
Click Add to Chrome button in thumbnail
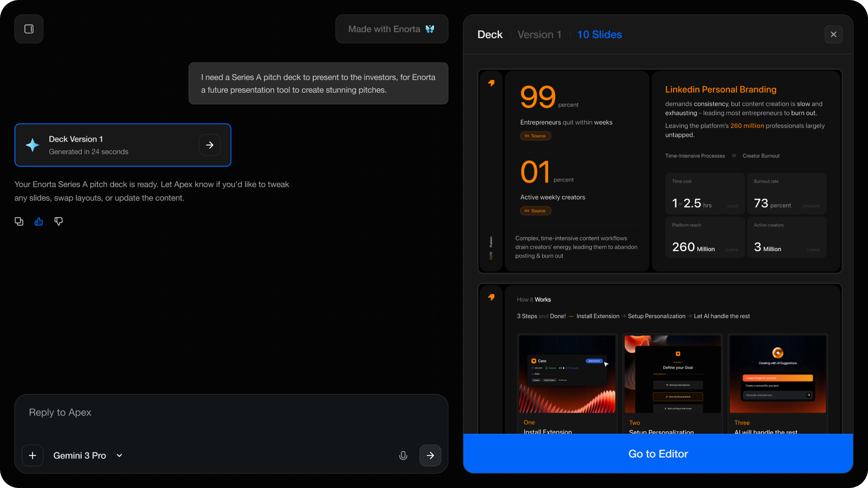[x=594, y=361]
